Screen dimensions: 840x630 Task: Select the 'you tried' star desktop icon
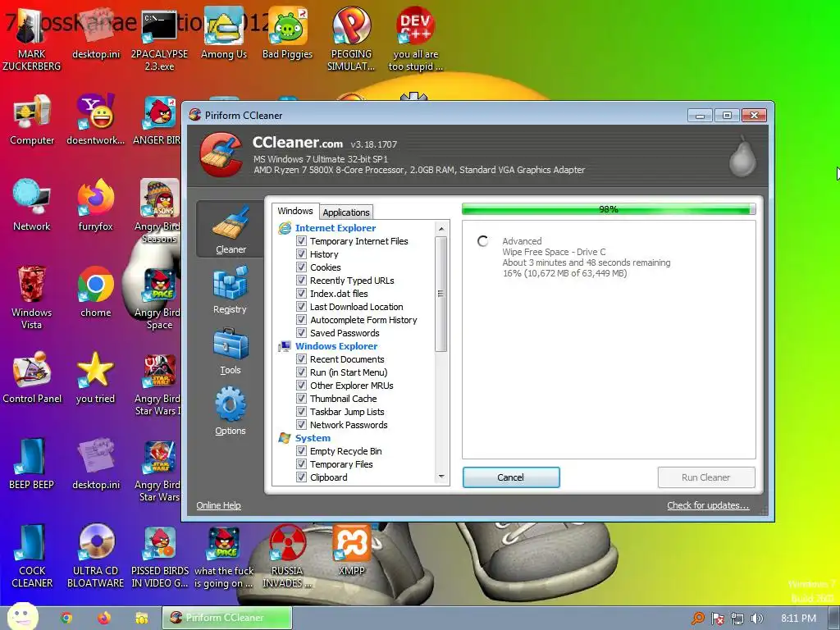96,378
